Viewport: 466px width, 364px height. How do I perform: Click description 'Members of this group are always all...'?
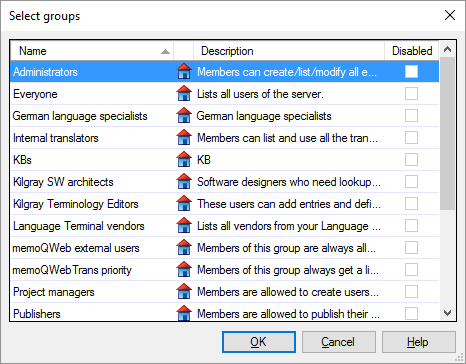(x=287, y=248)
